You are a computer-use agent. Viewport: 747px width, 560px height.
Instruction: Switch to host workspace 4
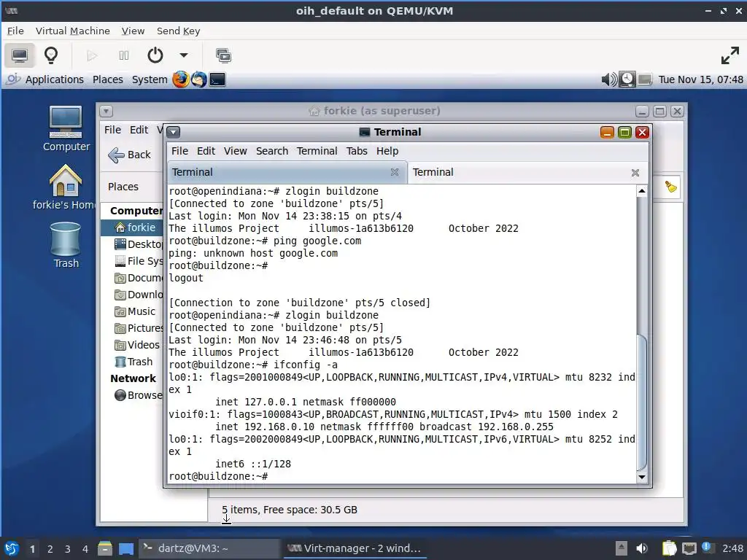tap(85, 549)
